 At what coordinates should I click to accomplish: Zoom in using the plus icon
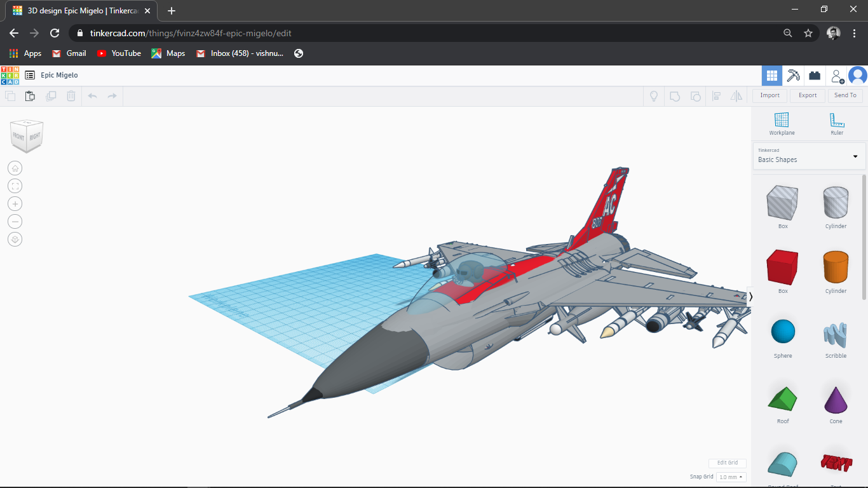tap(15, 203)
